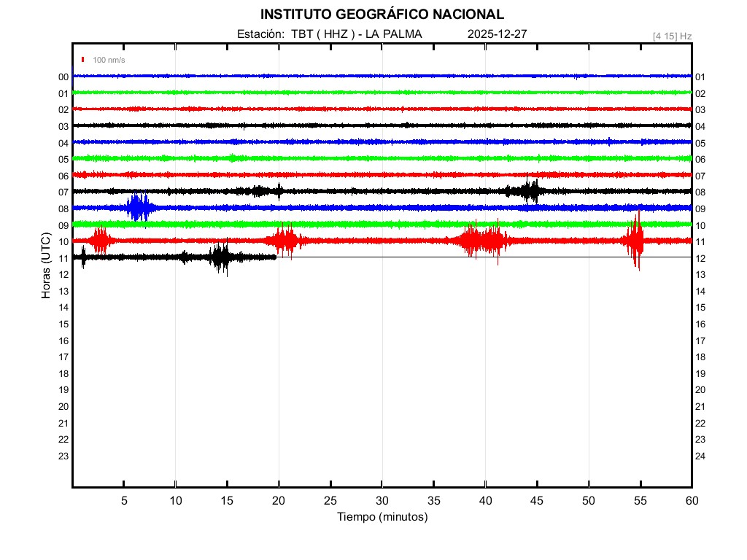The image size is (747, 560).
Task: Click the 30 tick label on the time axis
Action: 382,501
